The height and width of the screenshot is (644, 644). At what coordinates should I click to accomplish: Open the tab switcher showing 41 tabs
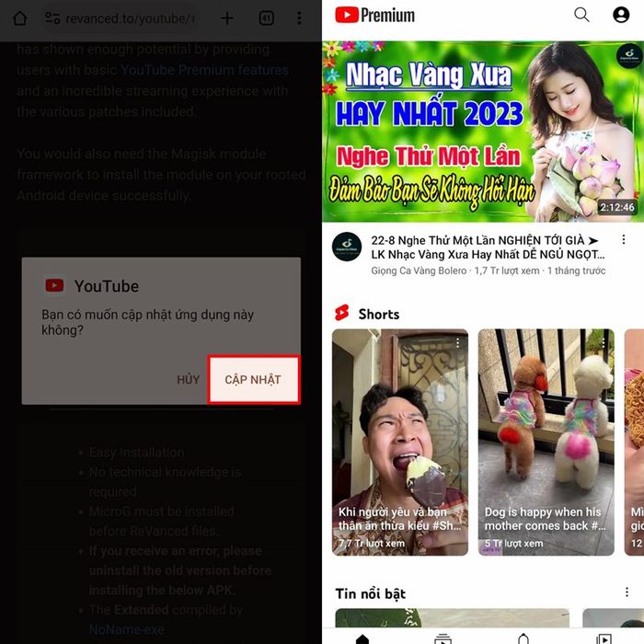pos(267,18)
